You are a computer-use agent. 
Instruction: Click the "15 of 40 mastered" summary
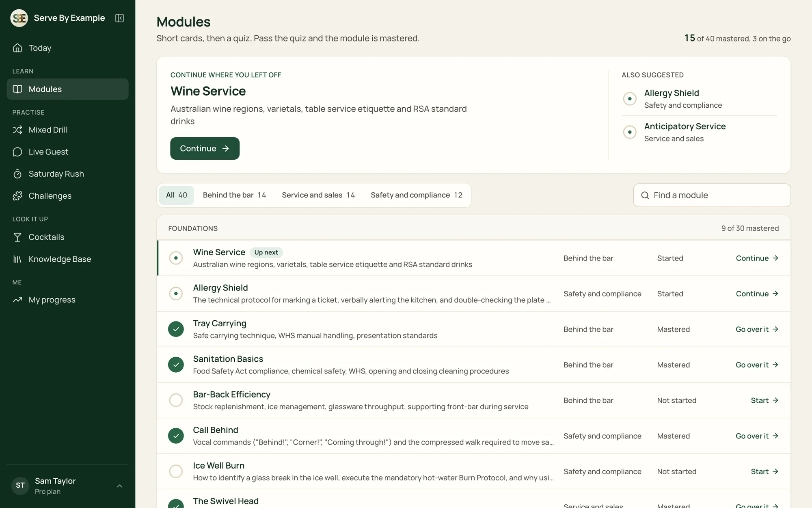click(737, 38)
